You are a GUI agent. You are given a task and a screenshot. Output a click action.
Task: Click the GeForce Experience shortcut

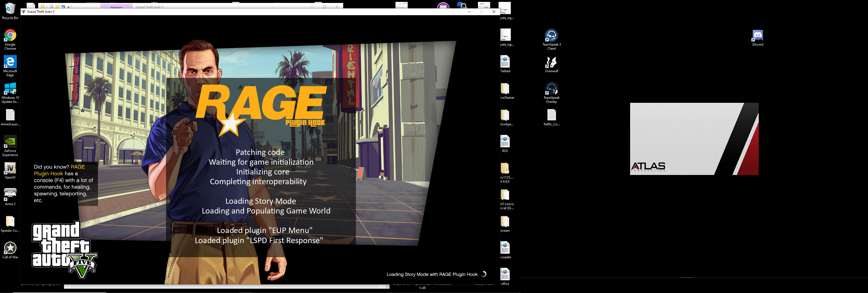[x=10, y=142]
